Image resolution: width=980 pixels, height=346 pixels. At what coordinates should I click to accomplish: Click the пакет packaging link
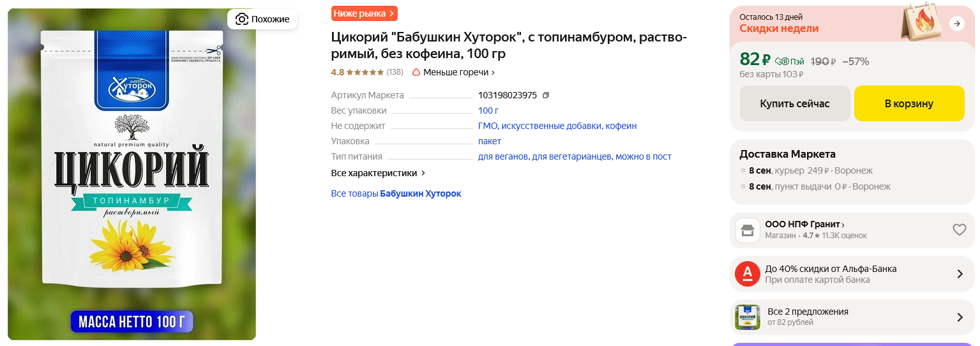[x=490, y=141]
